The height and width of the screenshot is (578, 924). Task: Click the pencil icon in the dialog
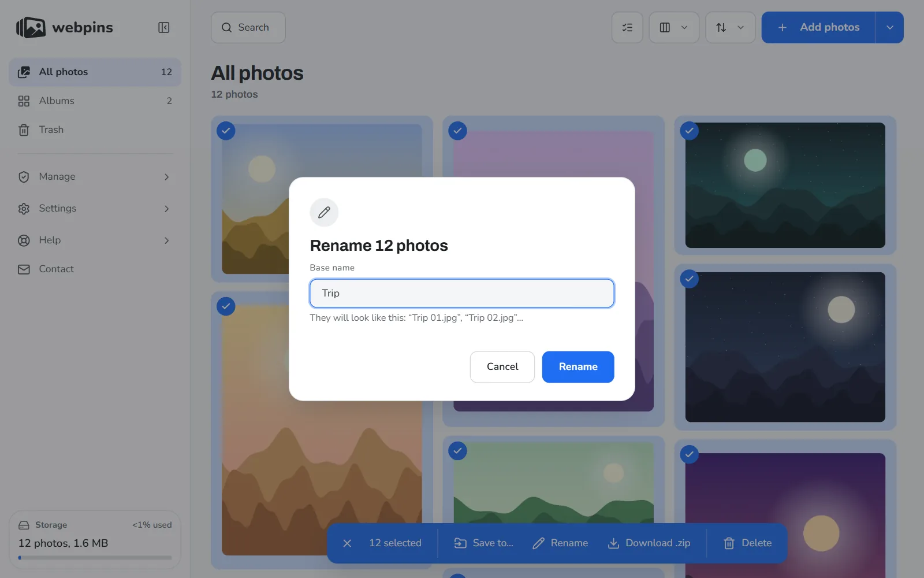[x=324, y=212]
